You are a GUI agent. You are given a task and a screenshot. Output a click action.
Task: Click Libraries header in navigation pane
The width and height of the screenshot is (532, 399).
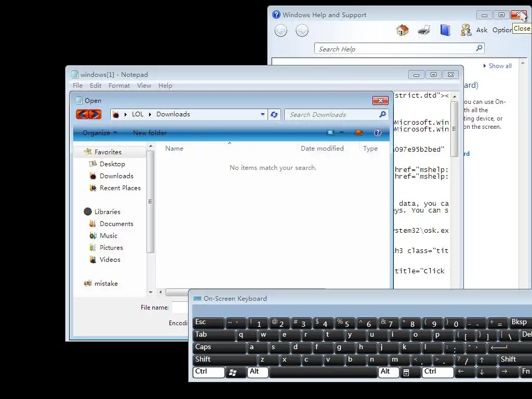pos(107,212)
